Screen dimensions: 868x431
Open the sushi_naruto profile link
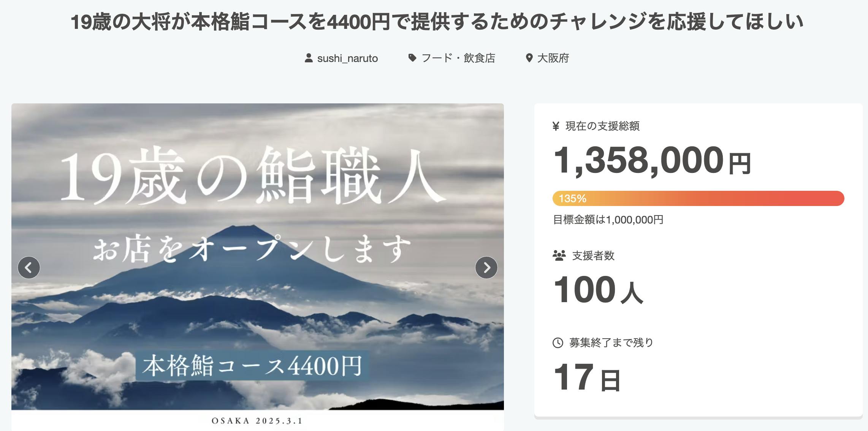pyautogui.click(x=347, y=58)
